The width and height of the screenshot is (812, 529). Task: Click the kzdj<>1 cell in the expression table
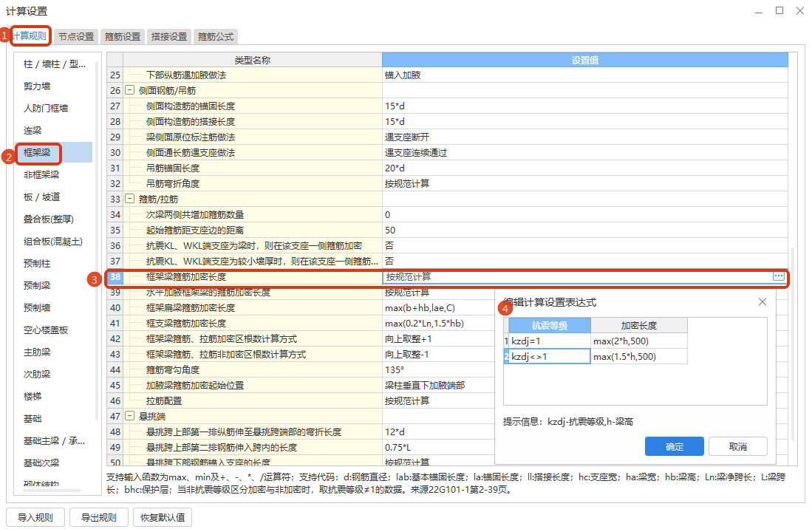click(x=550, y=356)
